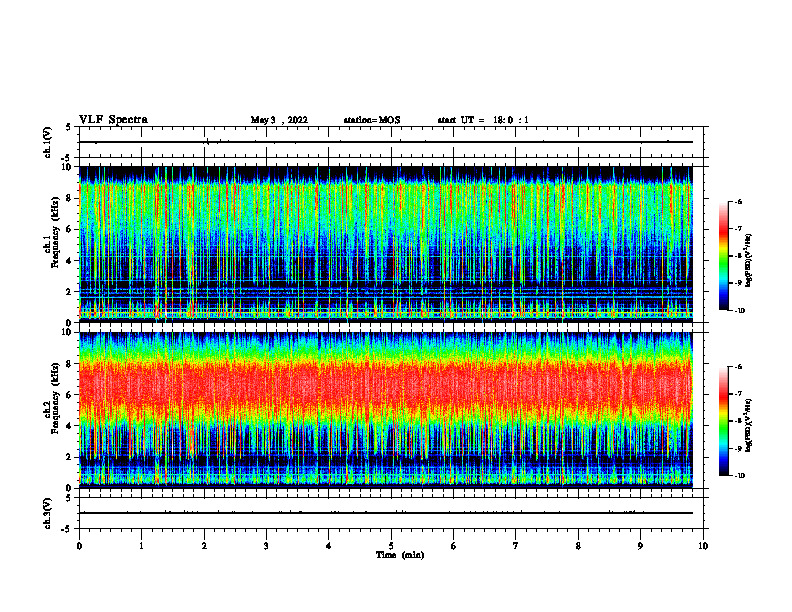Click time axis tick label "6"

coord(454,546)
